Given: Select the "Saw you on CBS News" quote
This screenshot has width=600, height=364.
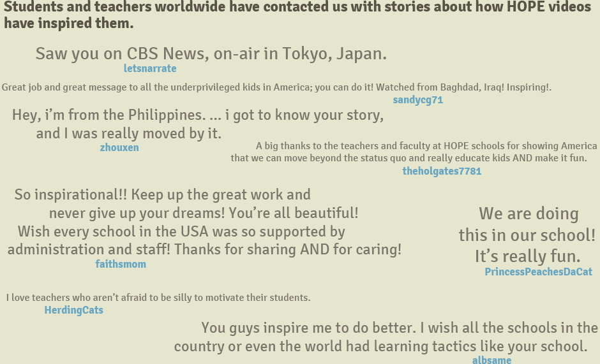Looking at the screenshot, I should pyautogui.click(x=211, y=54).
